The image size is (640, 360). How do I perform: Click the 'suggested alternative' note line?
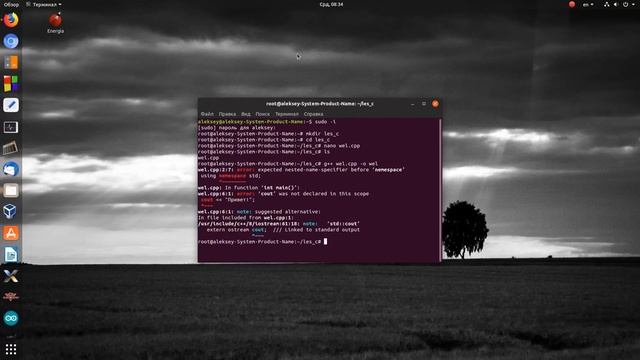260,212
